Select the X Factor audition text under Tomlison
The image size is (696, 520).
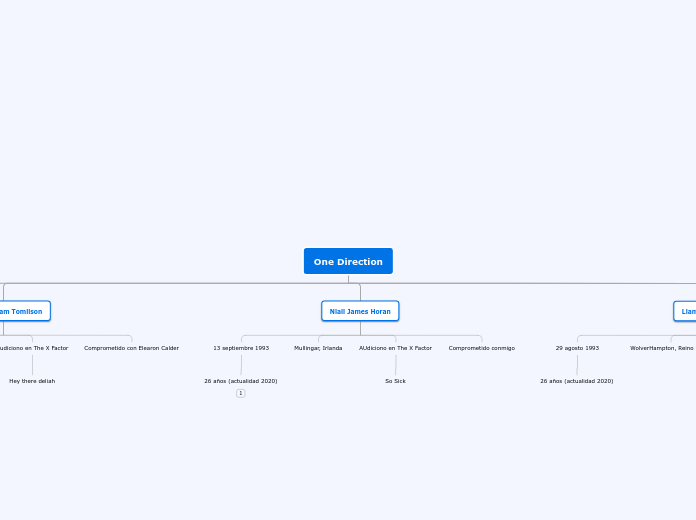[34, 348]
